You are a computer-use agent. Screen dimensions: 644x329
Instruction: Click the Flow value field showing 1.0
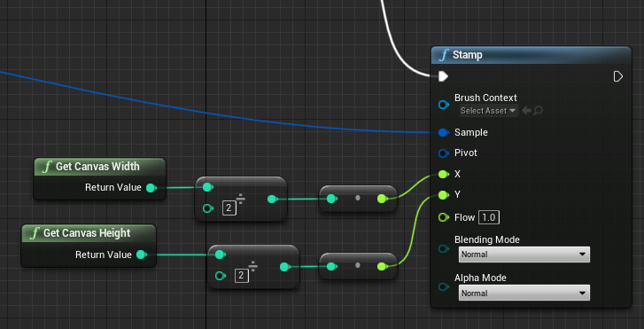click(488, 217)
